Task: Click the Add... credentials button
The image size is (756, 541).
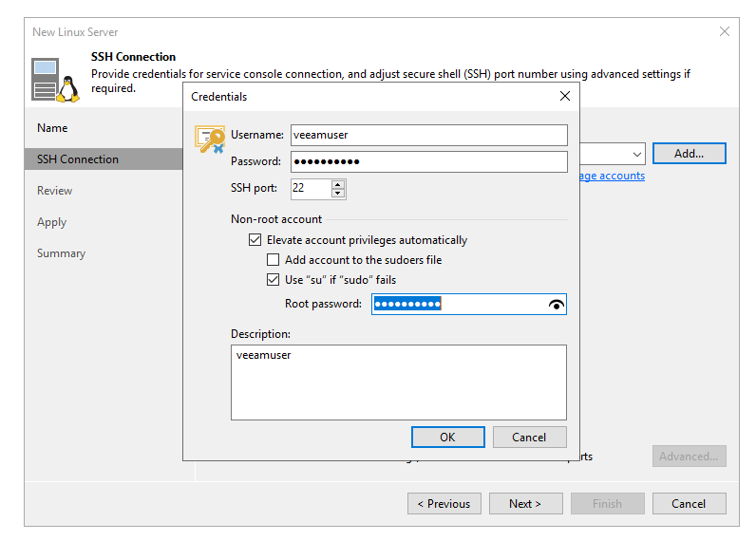Action: (x=689, y=154)
